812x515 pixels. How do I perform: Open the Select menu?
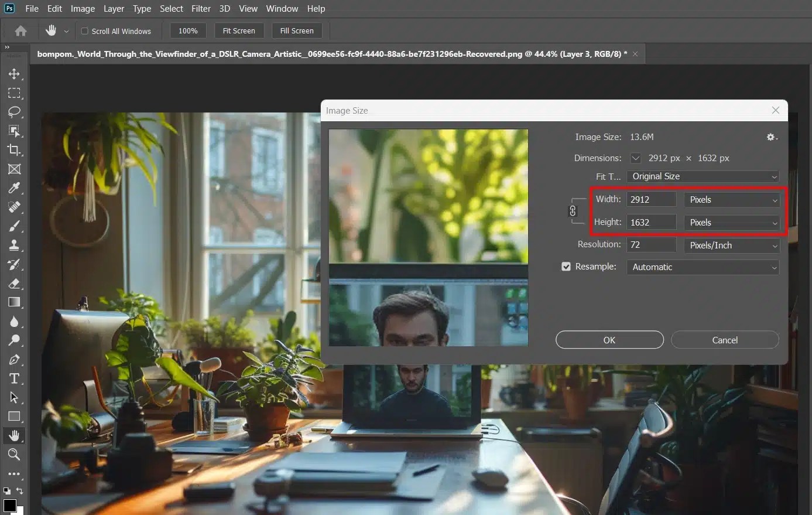(x=172, y=9)
